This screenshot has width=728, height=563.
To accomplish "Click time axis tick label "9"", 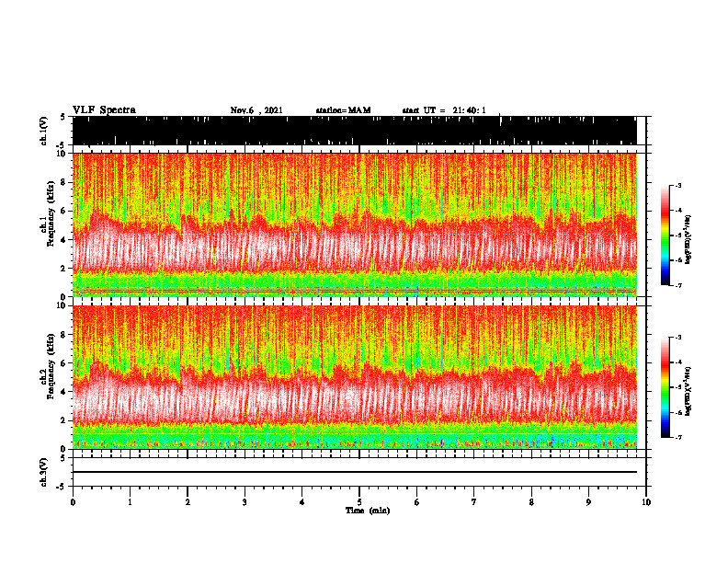I will (x=588, y=502).
